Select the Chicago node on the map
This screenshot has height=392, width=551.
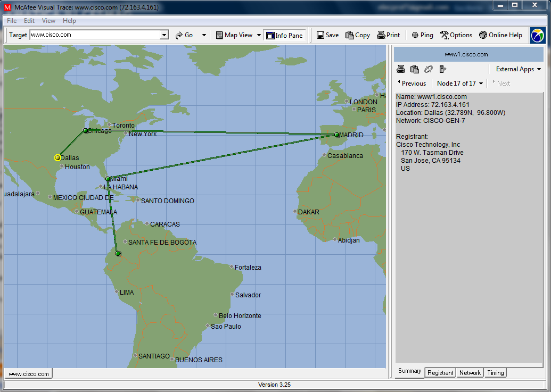[x=85, y=130]
